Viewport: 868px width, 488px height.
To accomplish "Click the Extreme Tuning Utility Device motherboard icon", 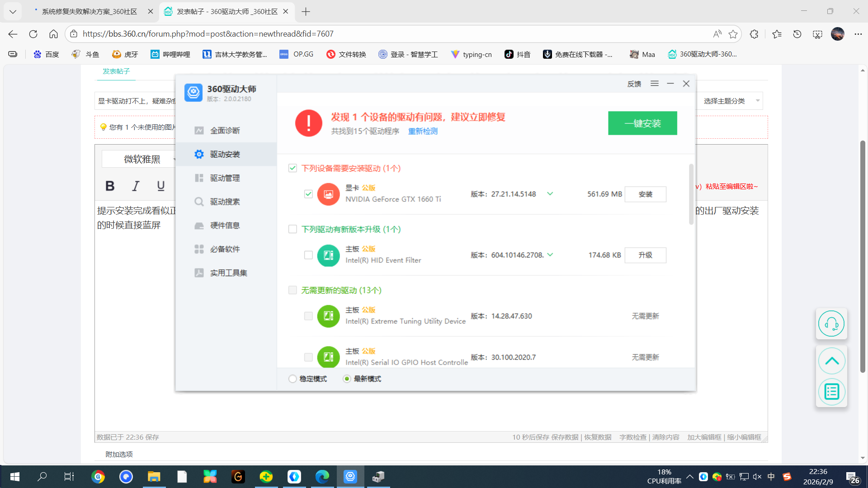I will [x=329, y=316].
